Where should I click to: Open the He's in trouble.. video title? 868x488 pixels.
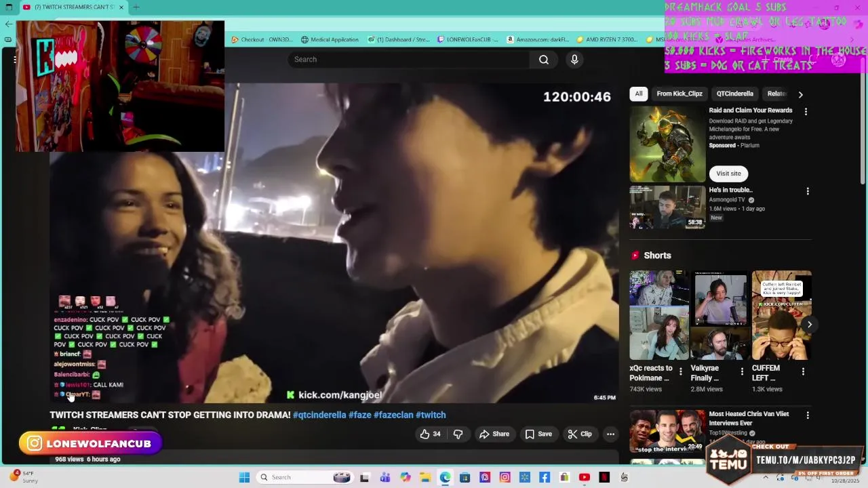[x=731, y=190]
